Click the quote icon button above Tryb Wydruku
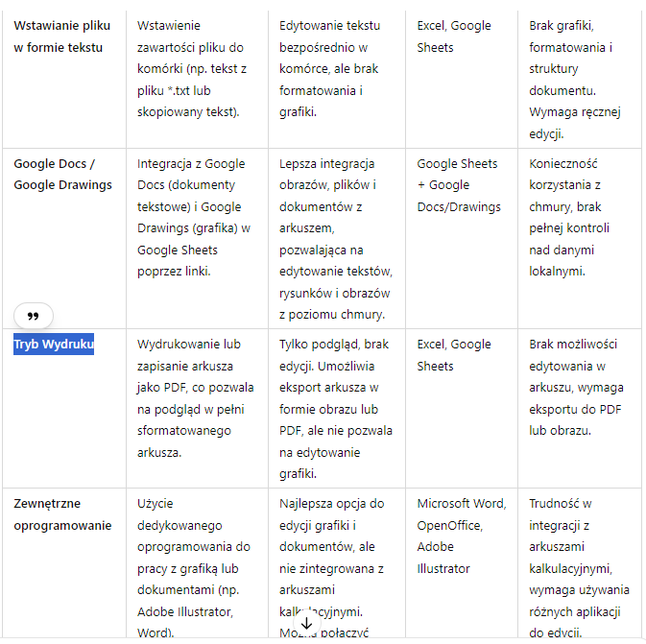Viewport: 646px width, 644px height. pyautogui.click(x=34, y=316)
